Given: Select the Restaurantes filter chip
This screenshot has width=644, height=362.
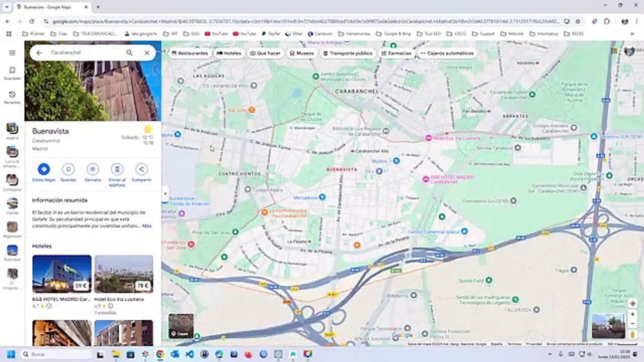Looking at the screenshot, I should point(190,53).
